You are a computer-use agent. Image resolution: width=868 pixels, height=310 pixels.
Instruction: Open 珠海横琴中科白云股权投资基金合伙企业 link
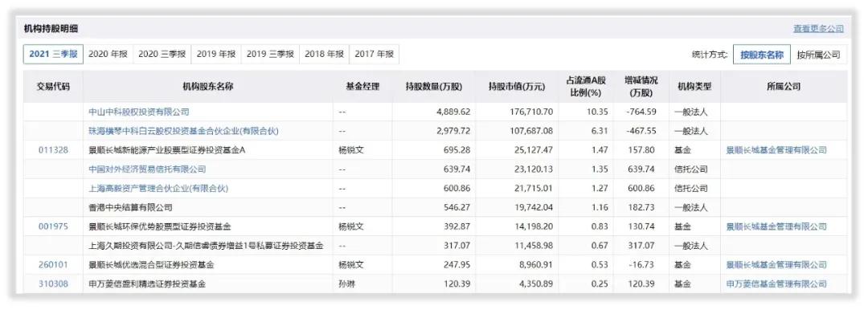[183, 131]
